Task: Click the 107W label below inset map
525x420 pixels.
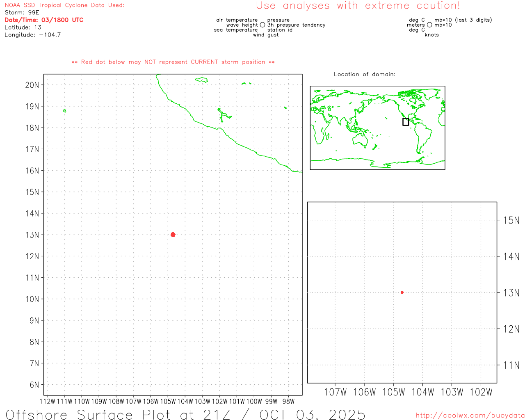Action: click(335, 392)
